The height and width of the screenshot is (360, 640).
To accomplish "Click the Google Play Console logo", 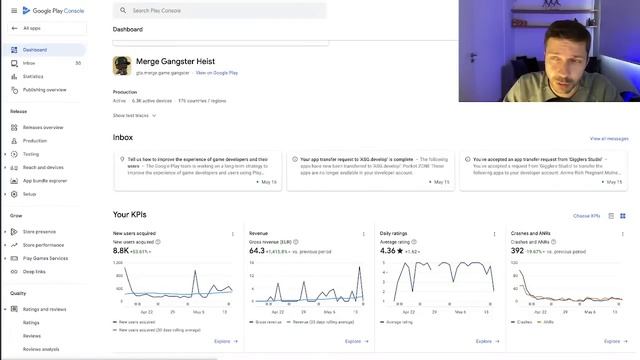I will coord(53,11).
